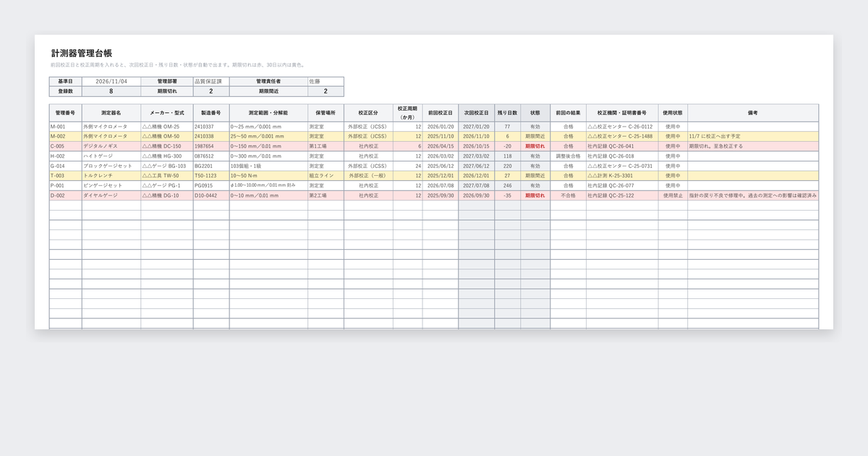Screen dimensions: 868x456
Task: Select certificate cell △△計測 K-25-3301
Action: (622, 176)
